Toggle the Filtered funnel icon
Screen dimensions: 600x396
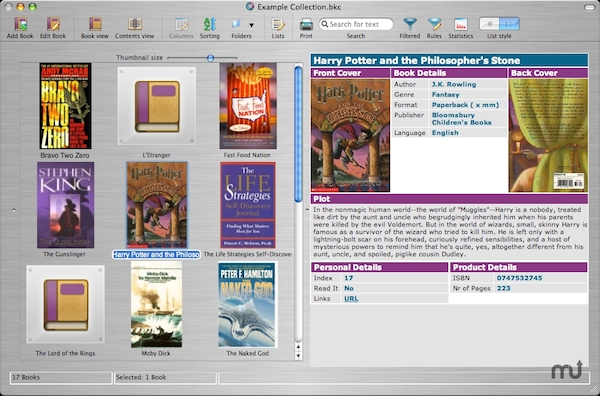[x=410, y=24]
